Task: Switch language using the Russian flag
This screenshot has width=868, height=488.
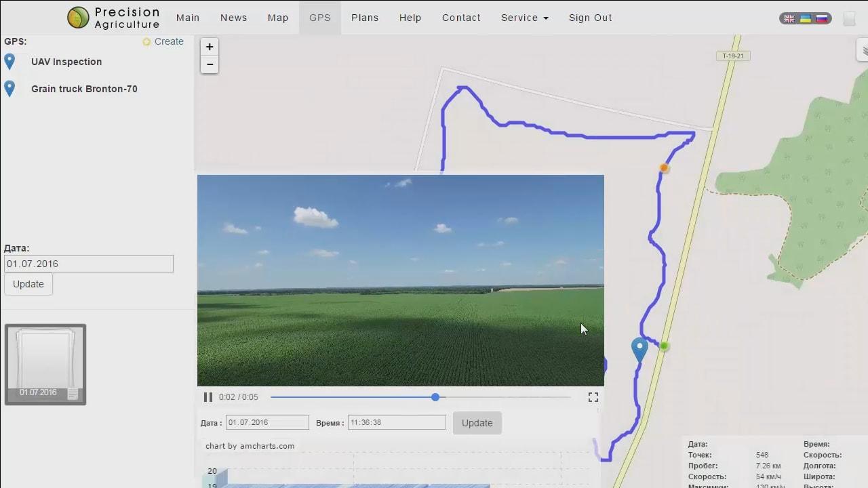Action: pos(823,19)
